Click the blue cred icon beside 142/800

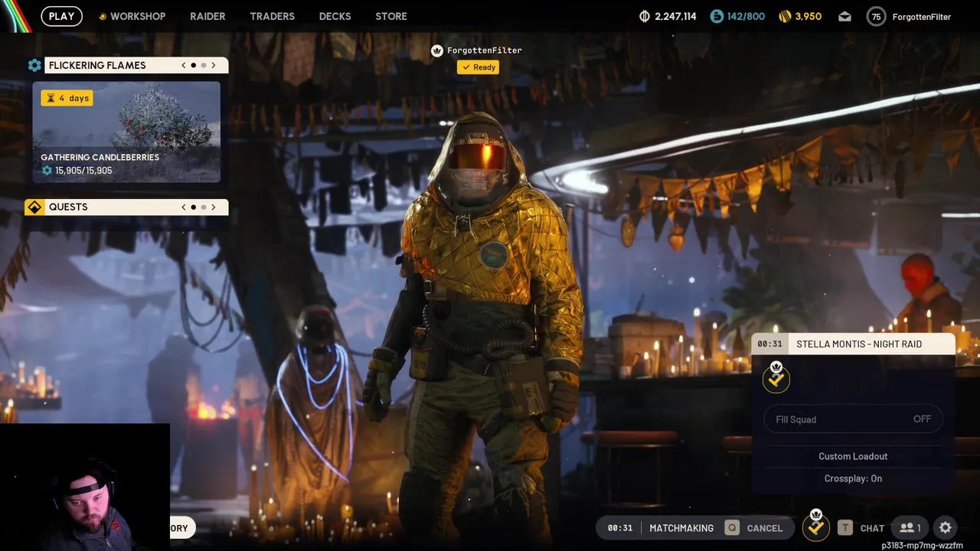click(x=717, y=16)
